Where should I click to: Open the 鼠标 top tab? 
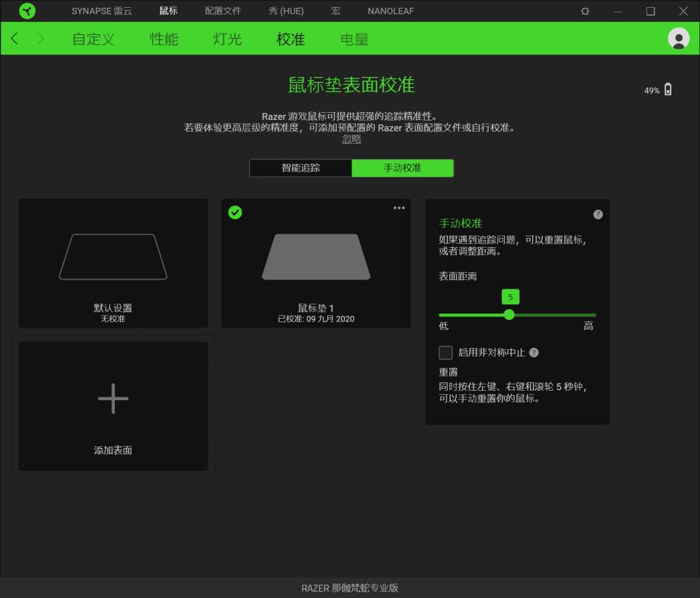169,11
